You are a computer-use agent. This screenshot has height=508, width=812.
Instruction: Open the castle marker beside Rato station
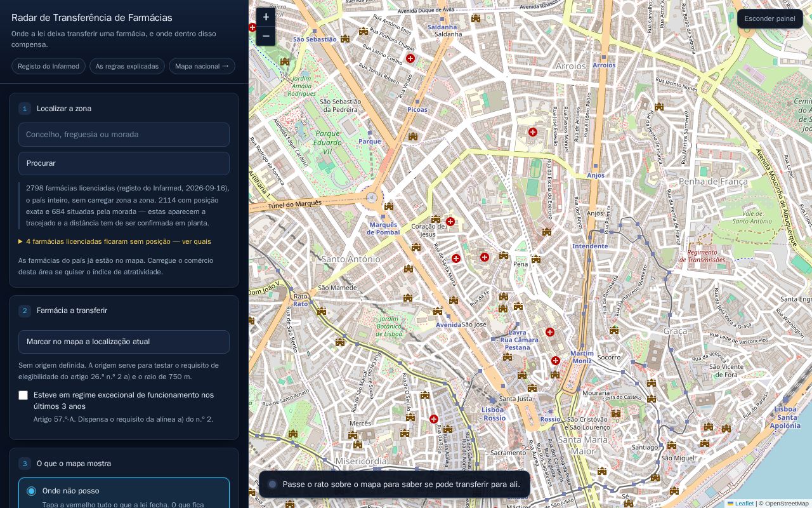click(x=322, y=311)
